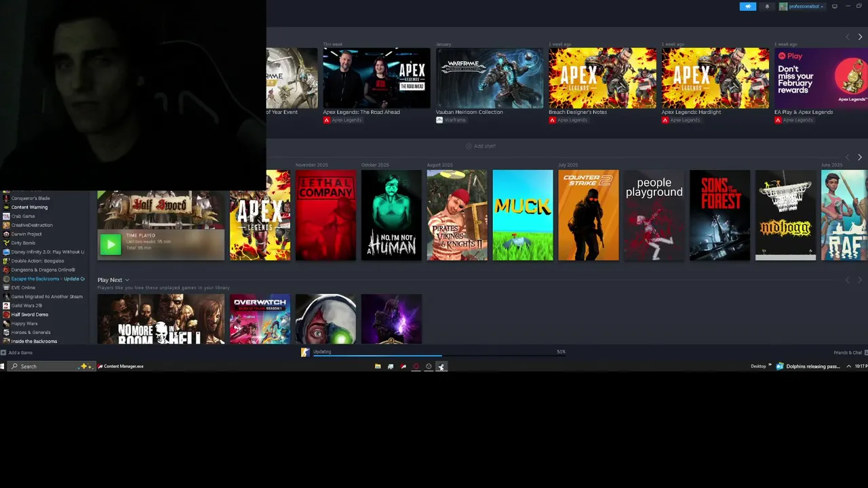Expand the Play Next shelf dropdown
Screen dimensions: 868x488
pos(127,280)
